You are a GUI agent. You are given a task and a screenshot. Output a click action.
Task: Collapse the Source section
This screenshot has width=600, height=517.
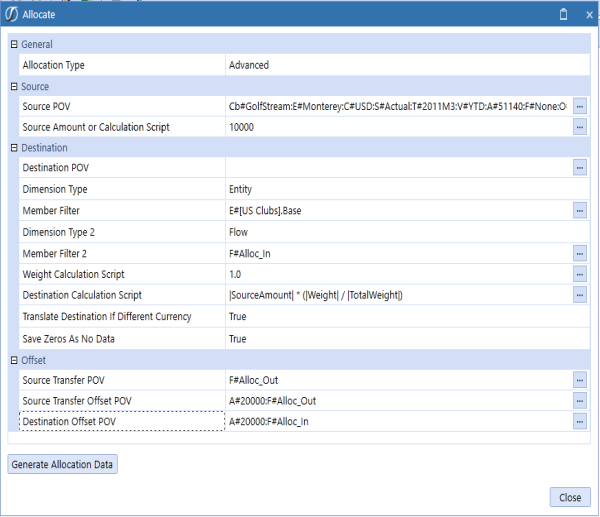[x=14, y=87]
